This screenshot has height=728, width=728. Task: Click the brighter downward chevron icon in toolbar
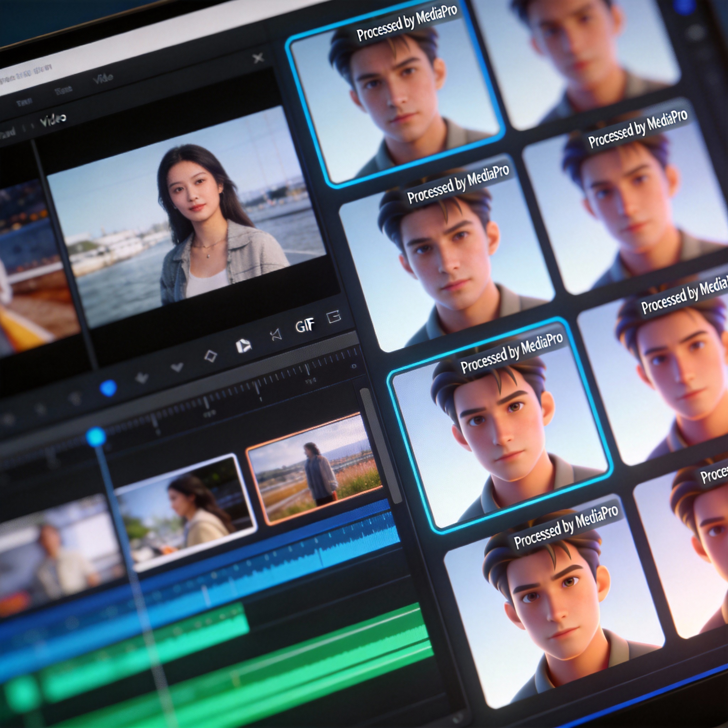tap(177, 366)
